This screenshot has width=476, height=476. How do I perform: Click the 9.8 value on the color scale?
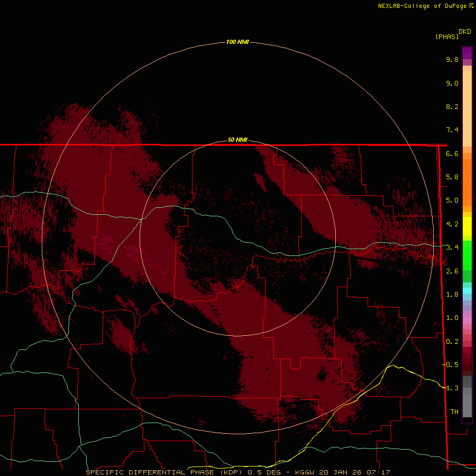pos(452,59)
